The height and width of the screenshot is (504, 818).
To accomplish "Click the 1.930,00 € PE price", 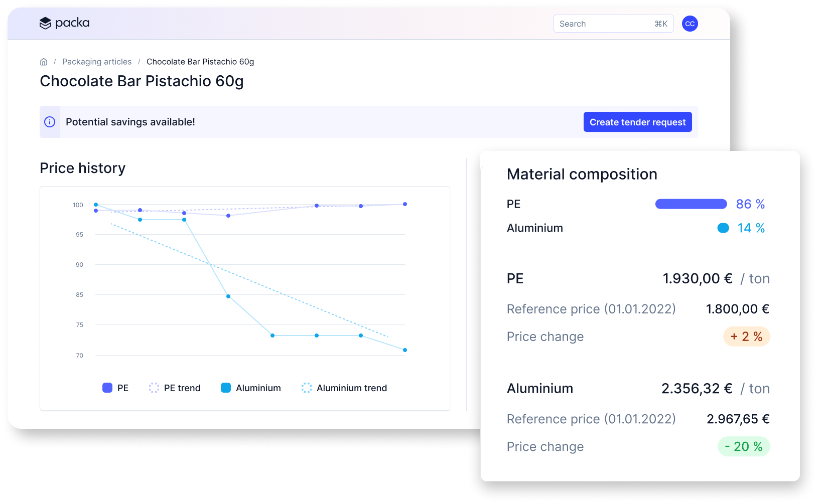I will point(698,278).
